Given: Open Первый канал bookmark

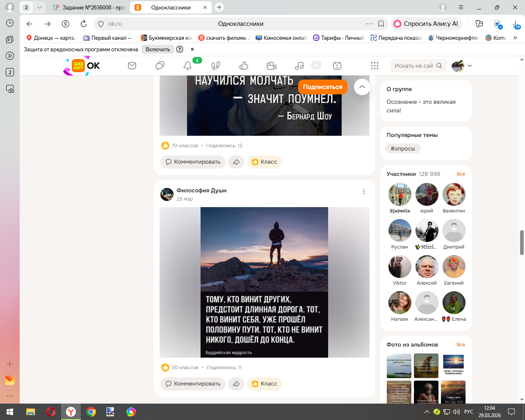Looking at the screenshot, I should pos(108,38).
